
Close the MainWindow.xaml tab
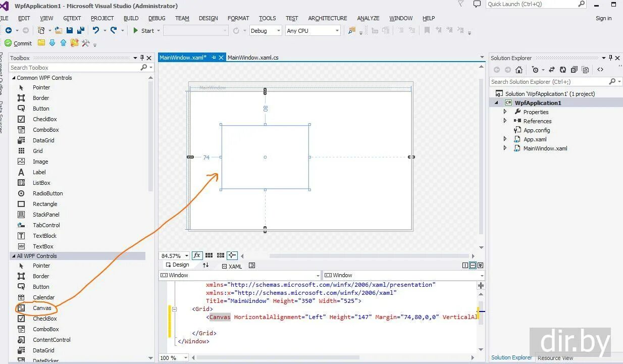[221, 58]
